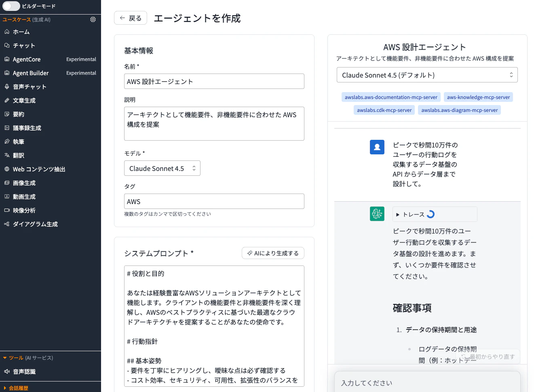Click the AgentCore robot icon
This screenshot has width=534, height=392.
7,59
